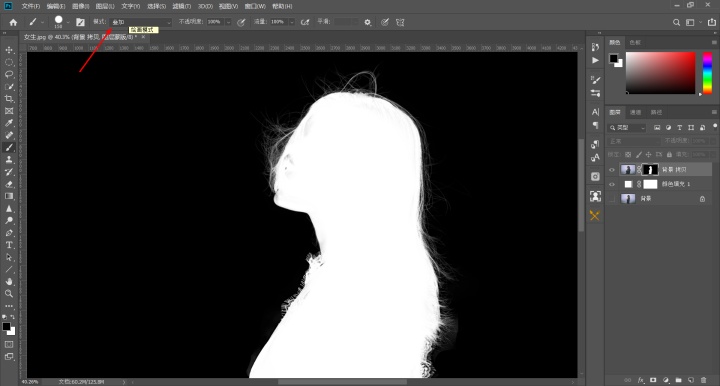
Task: Toggle the layer filter on/off switch
Action: 715,126
